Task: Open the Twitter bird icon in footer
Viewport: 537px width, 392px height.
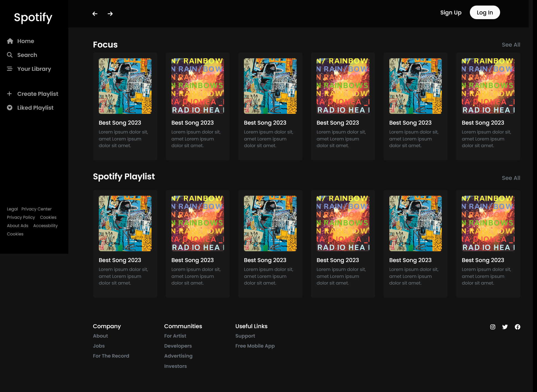Action: [x=505, y=327]
